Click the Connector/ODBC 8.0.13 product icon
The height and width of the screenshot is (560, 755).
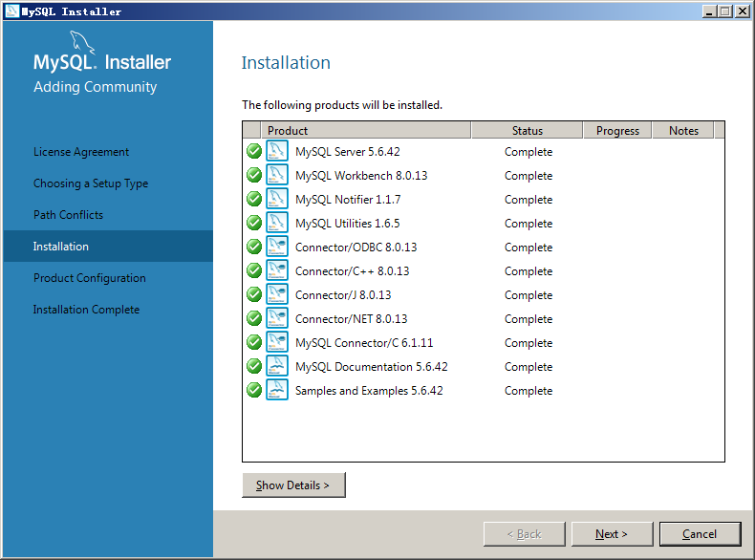(277, 247)
